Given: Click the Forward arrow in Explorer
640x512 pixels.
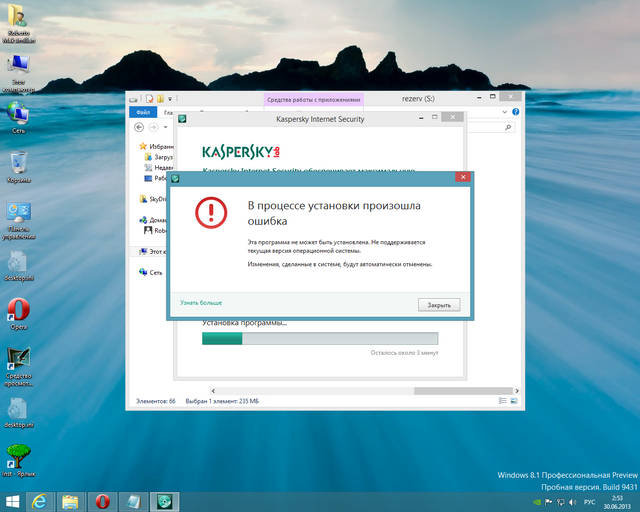Looking at the screenshot, I should tap(153, 127).
